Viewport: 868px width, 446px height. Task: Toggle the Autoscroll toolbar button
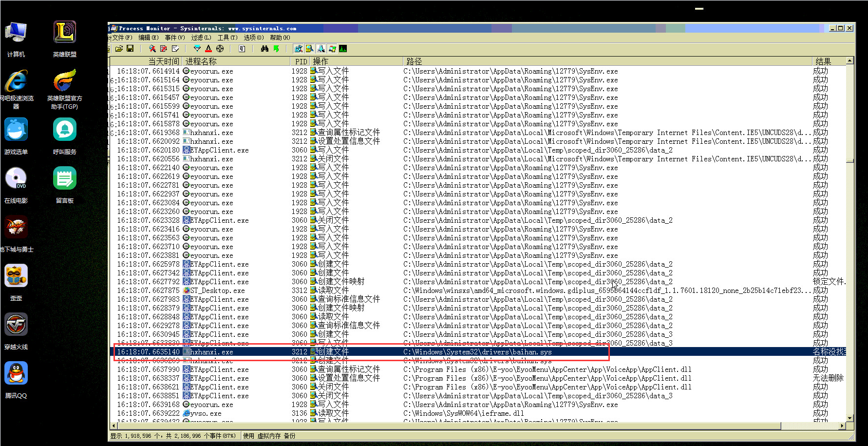164,49
